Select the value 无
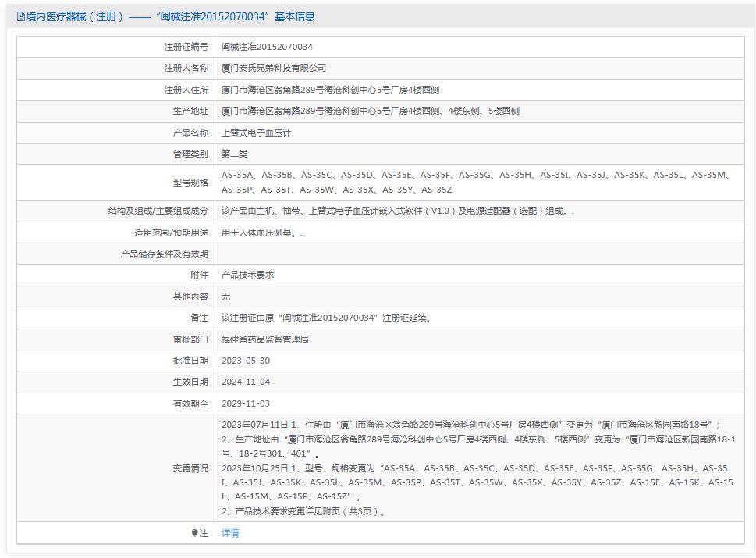Image resolution: width=756 pixels, height=558 pixels. tap(225, 296)
